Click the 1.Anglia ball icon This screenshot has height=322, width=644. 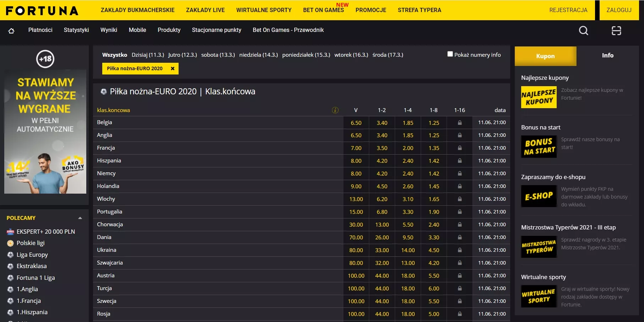click(x=10, y=289)
